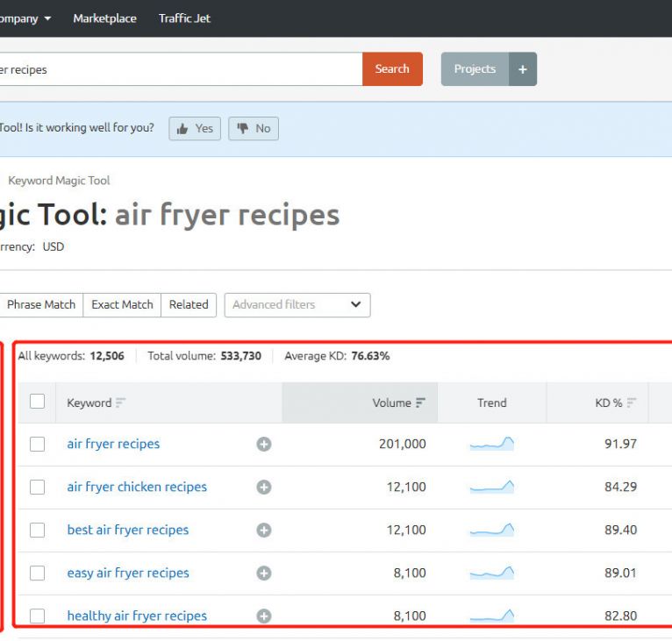Add air fryer chicken recipes via plus icon
The height and width of the screenshot is (641, 672).
(264, 488)
